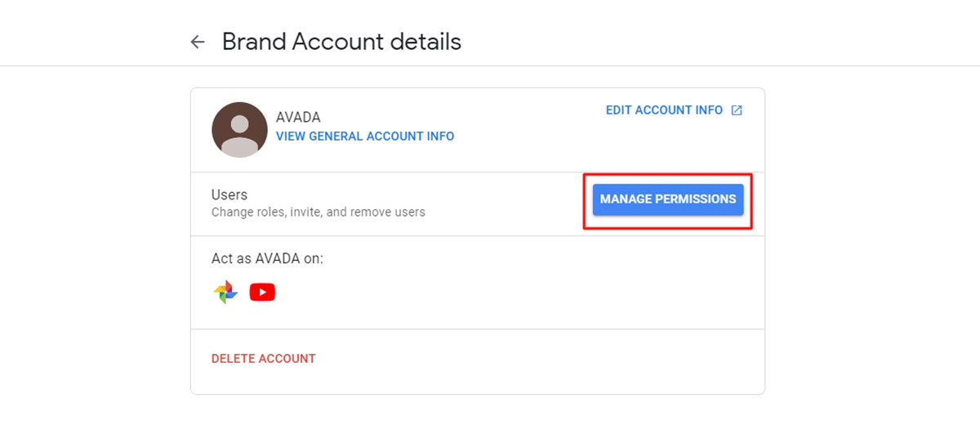Click the word 'Brand' in the page title
980x443 pixels.
tap(254, 42)
